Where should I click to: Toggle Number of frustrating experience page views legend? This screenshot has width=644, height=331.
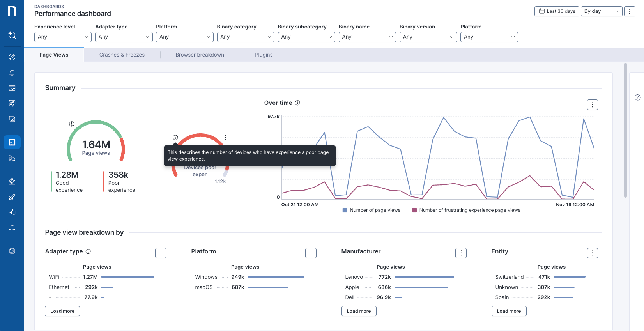coord(466,210)
